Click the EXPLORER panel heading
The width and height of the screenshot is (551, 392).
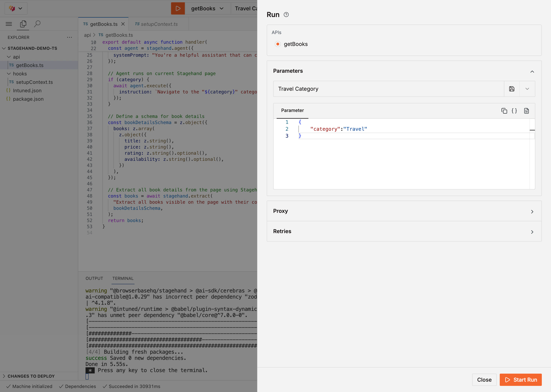click(x=18, y=37)
